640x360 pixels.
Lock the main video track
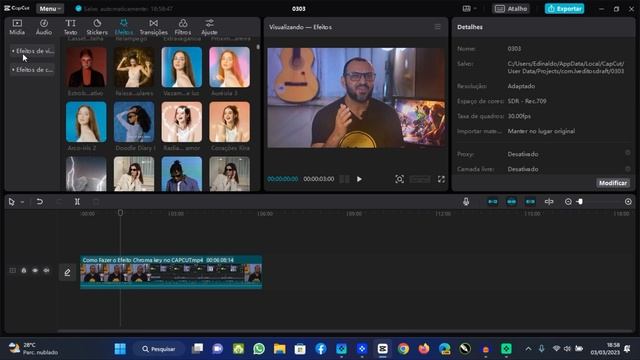pyautogui.click(x=24, y=270)
